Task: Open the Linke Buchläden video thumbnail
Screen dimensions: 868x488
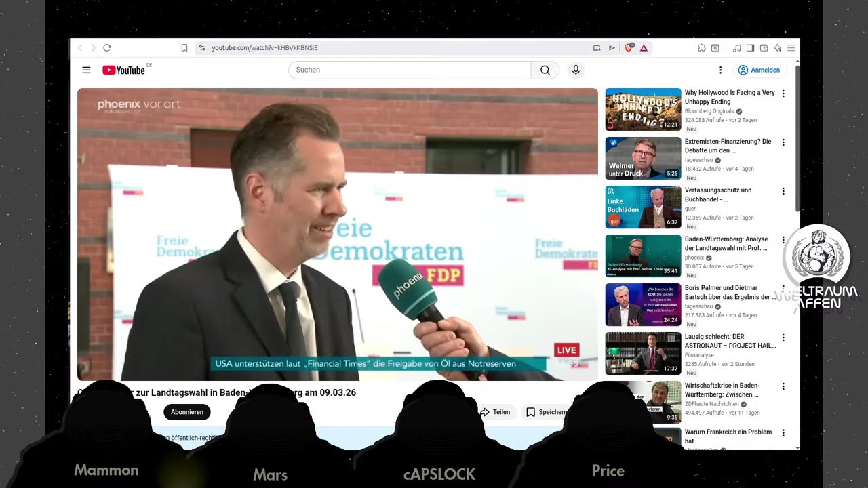Action: (643, 207)
